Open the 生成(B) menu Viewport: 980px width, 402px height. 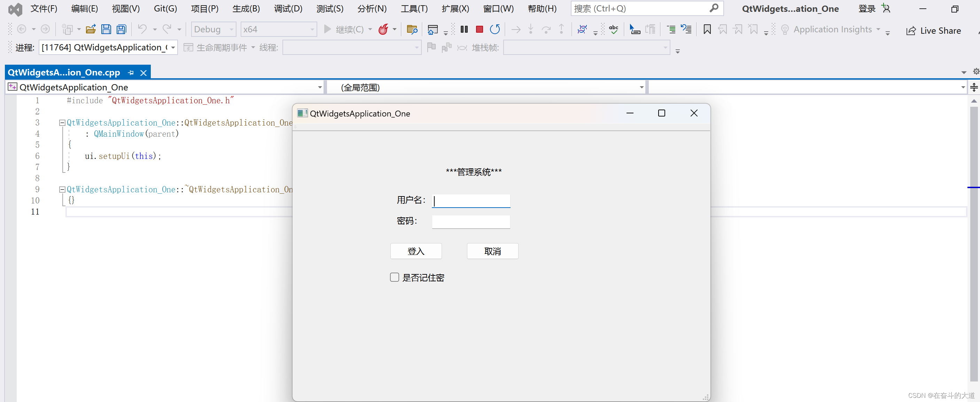point(246,8)
